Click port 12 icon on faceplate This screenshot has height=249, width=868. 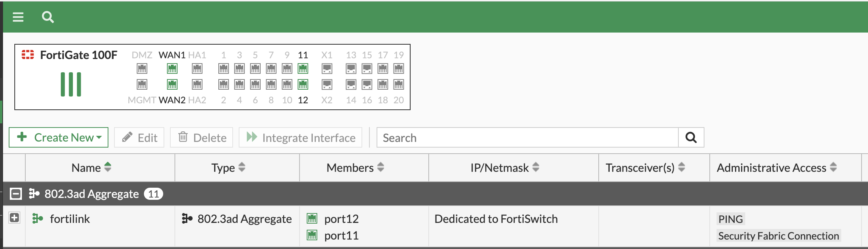303,84
